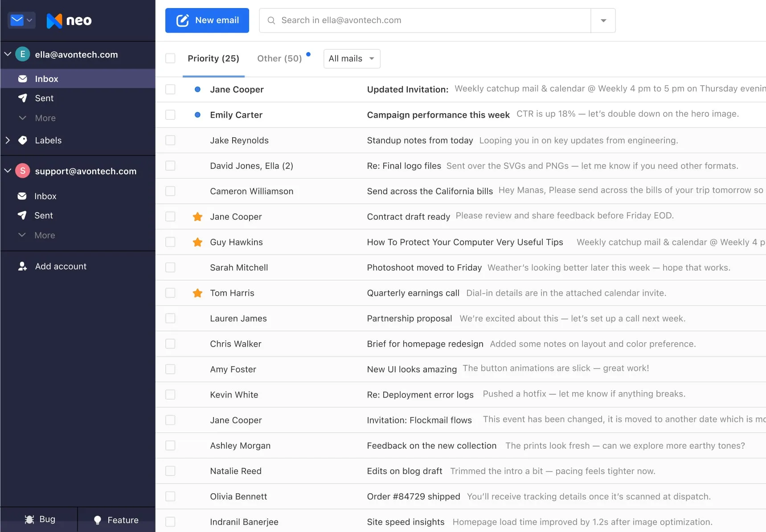
Task: Select the Emily Carter email checkbox
Action: [170, 115]
